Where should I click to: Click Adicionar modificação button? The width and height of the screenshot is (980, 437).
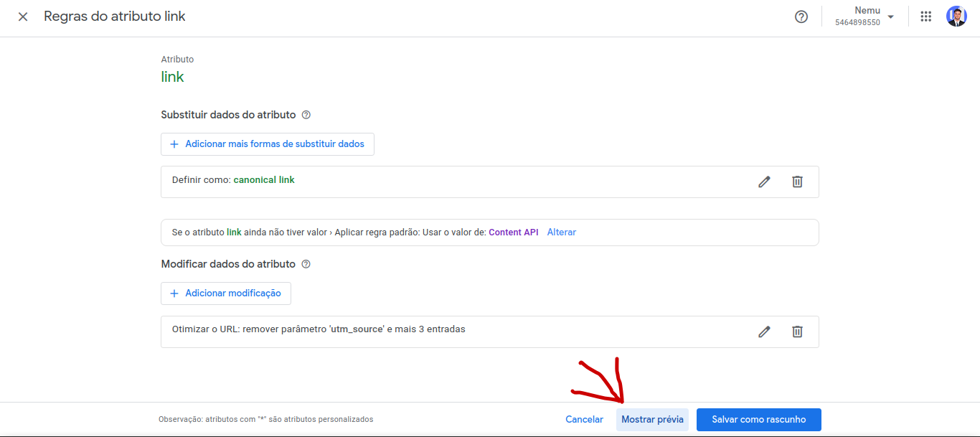[226, 293]
